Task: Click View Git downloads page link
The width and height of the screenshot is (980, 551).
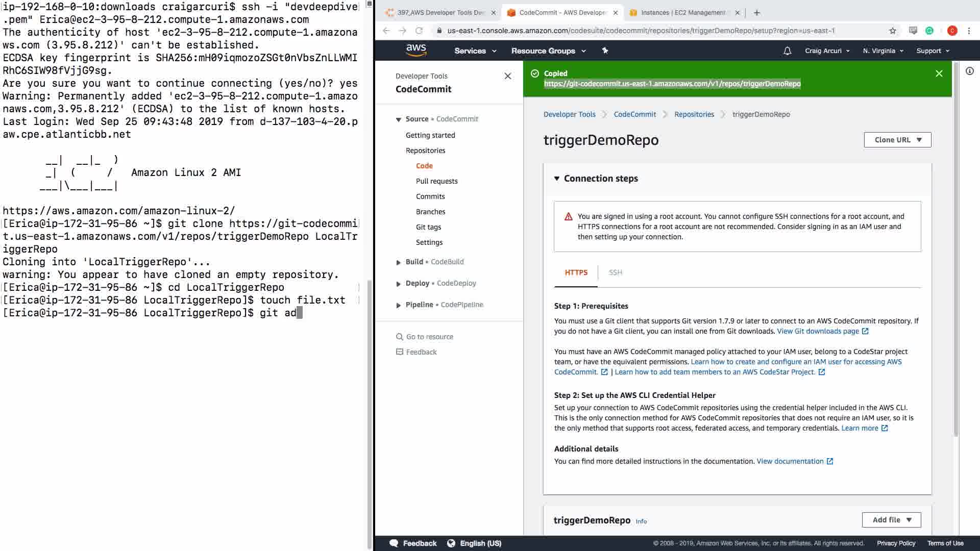Action: 818,331
